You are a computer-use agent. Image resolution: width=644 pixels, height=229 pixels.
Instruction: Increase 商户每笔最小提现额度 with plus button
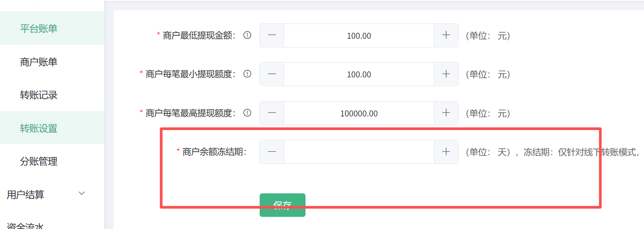446,74
